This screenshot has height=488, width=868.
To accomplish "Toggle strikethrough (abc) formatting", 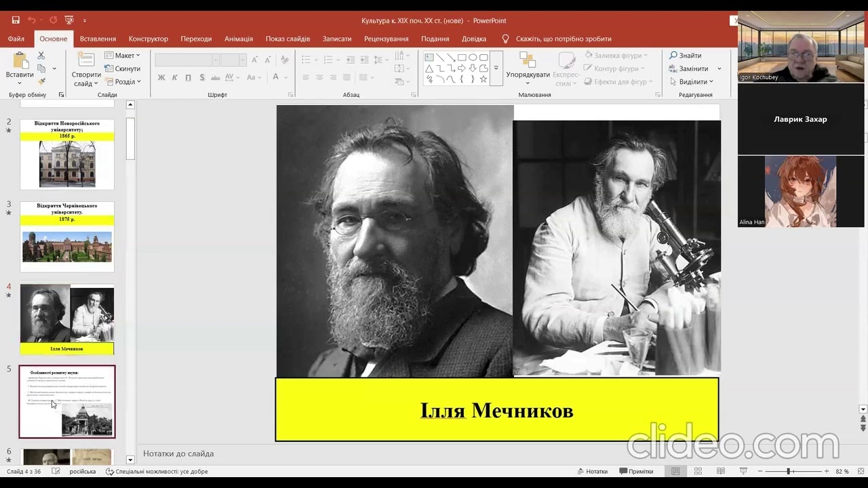I will coord(216,78).
